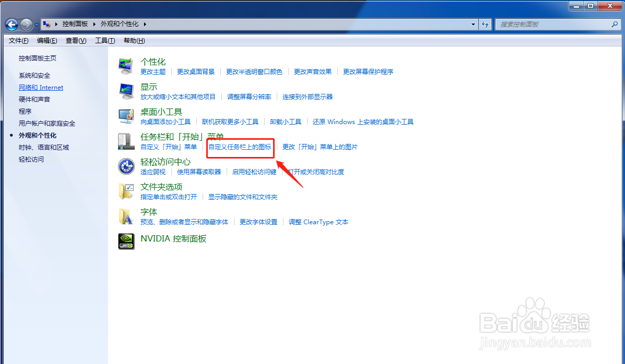Select 网络和 Internet in the sidebar
The height and width of the screenshot is (364, 625).
click(x=41, y=87)
